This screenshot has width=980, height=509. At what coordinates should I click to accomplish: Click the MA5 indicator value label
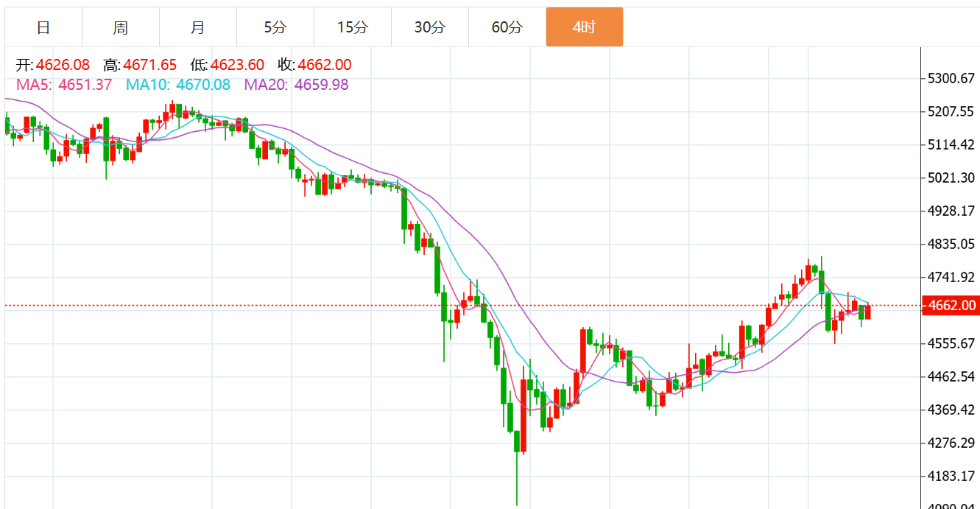click(64, 85)
